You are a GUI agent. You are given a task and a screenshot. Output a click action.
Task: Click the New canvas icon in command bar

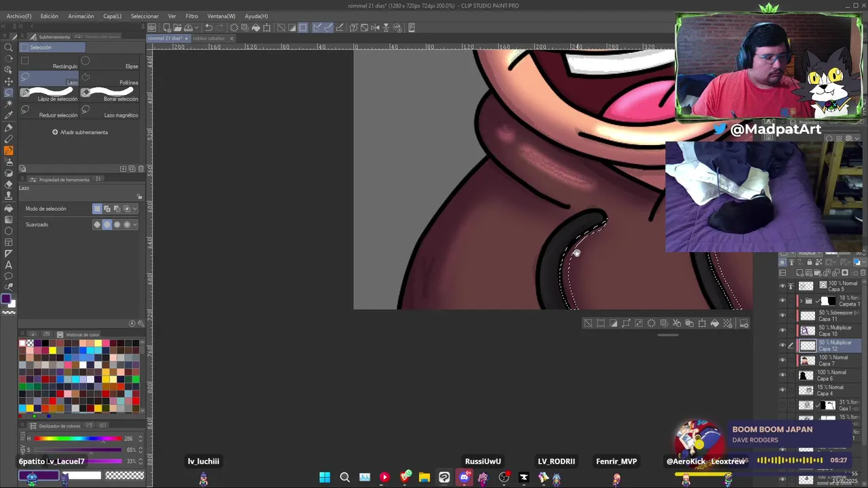pyautogui.click(x=167, y=28)
